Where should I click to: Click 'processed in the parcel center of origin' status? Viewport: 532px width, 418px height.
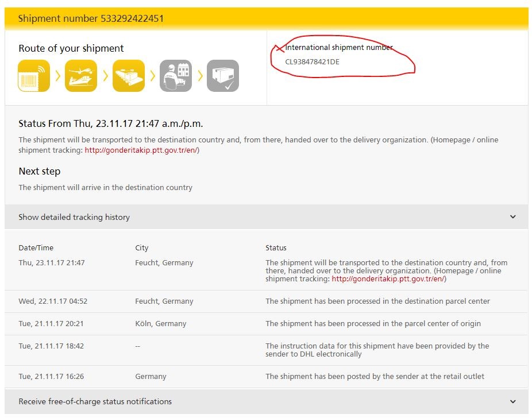(373, 323)
